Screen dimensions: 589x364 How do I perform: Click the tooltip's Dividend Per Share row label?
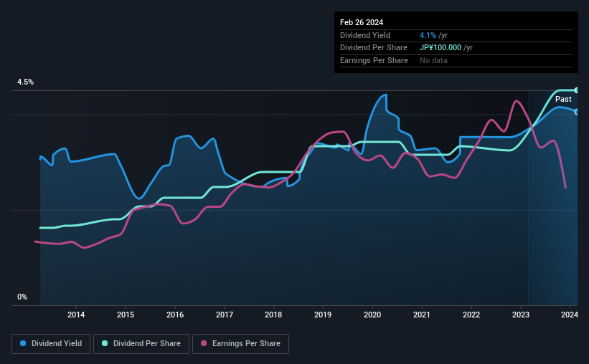(x=374, y=48)
